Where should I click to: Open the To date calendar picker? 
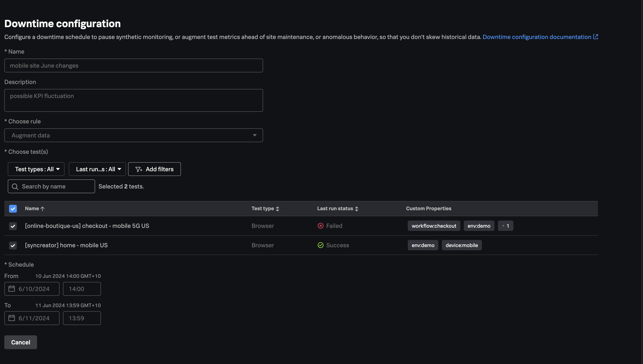pos(12,318)
